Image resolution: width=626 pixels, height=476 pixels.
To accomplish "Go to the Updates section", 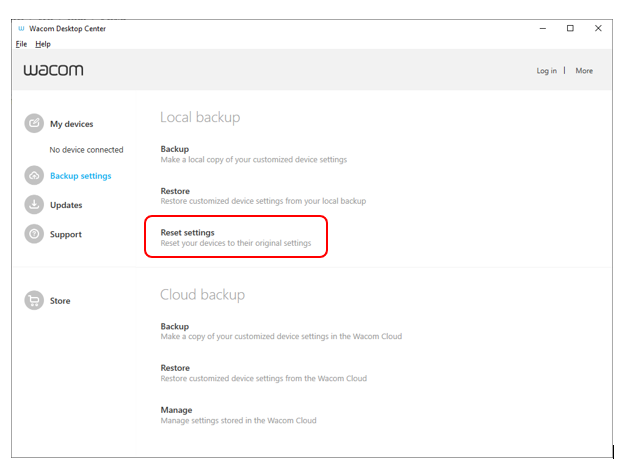I will [66, 205].
